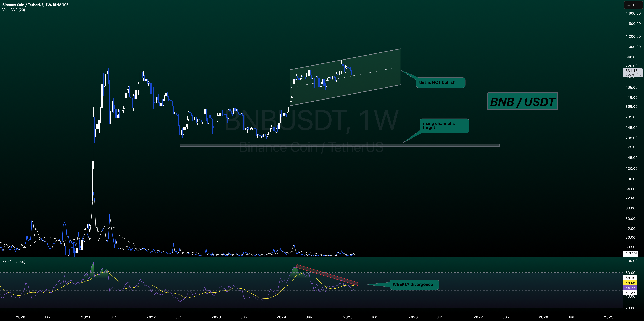The width and height of the screenshot is (644, 321).
Task: Click the 2025 time axis label
Action: tap(348, 317)
